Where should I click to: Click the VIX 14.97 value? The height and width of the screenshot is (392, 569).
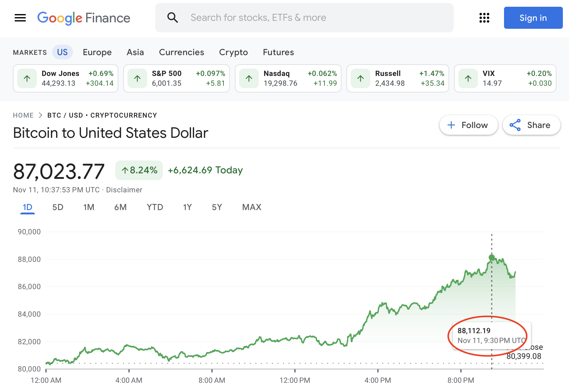pos(492,83)
